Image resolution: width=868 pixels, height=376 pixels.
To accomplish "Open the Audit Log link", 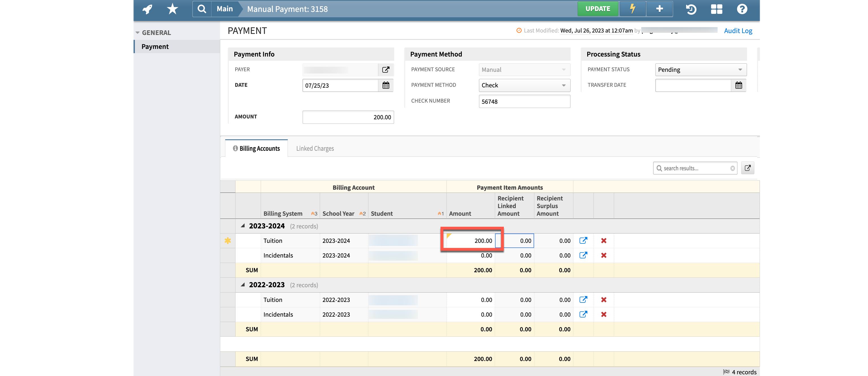I will 738,30.
